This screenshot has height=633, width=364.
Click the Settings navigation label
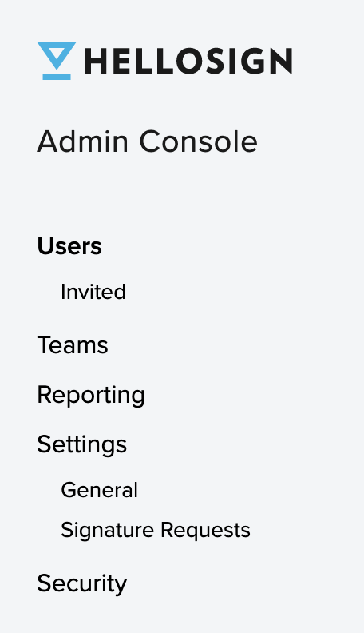82,445
